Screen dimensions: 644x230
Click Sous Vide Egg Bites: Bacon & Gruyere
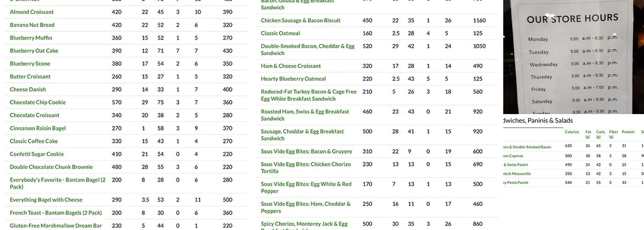[x=306, y=151]
